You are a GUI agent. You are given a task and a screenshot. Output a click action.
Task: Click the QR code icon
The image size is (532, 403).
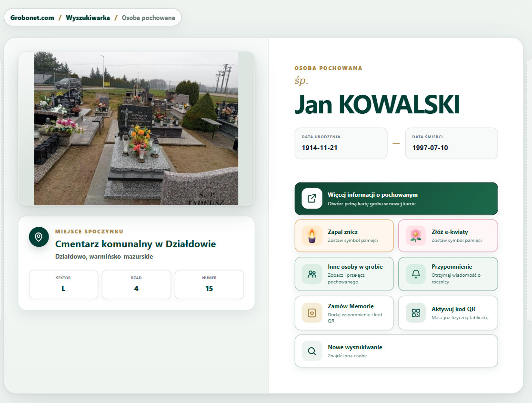click(416, 313)
